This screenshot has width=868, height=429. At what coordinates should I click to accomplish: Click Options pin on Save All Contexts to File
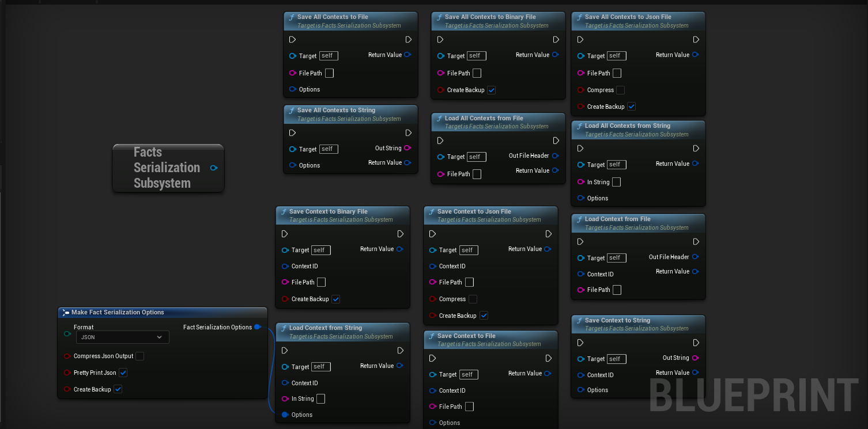292,89
